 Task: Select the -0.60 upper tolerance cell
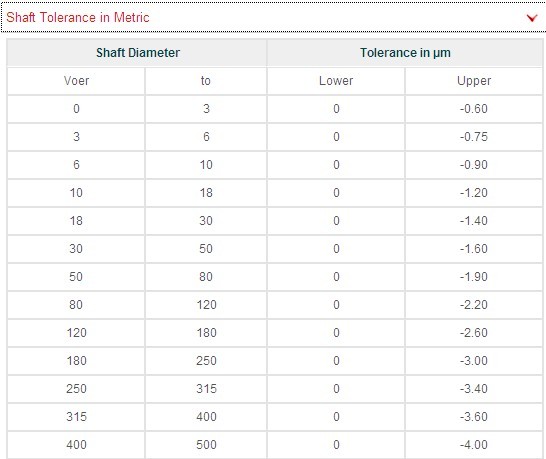[474, 109]
